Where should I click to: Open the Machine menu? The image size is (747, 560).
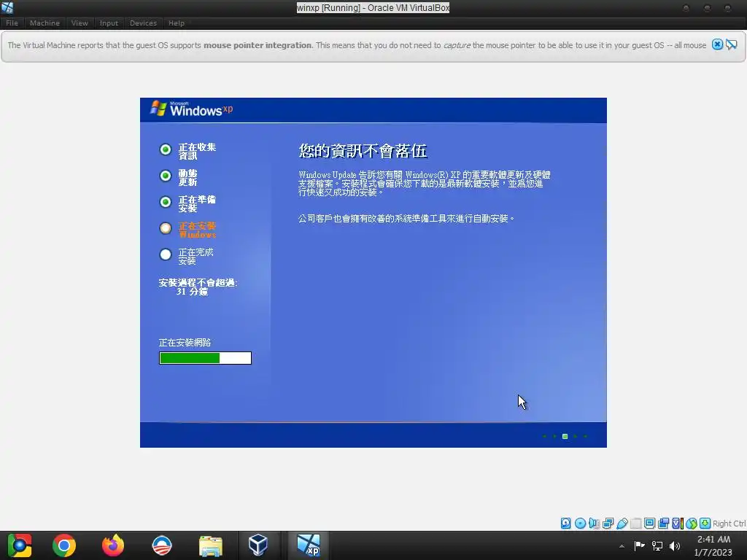pos(44,23)
